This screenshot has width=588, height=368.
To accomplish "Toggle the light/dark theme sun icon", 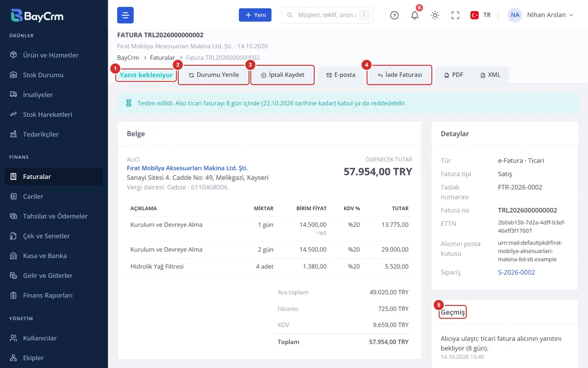I will tap(435, 15).
